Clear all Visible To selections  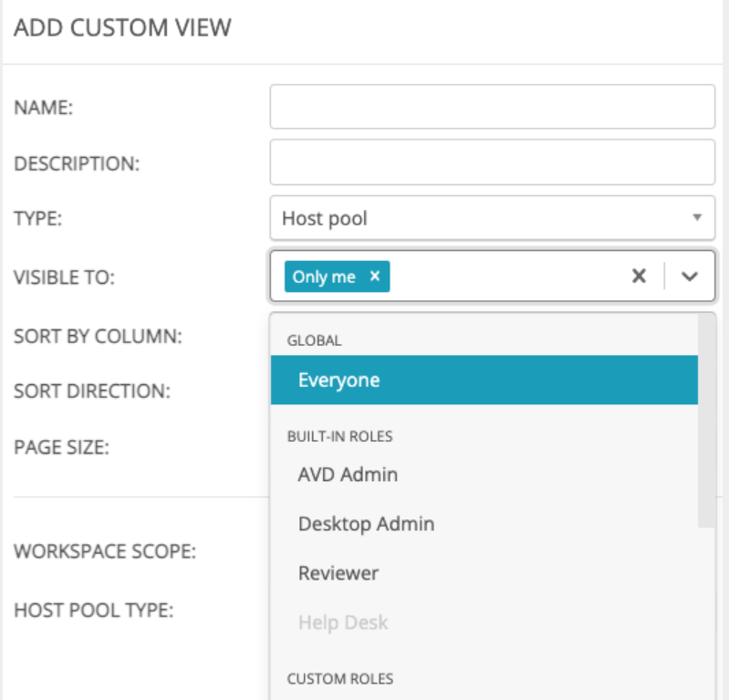click(x=640, y=277)
